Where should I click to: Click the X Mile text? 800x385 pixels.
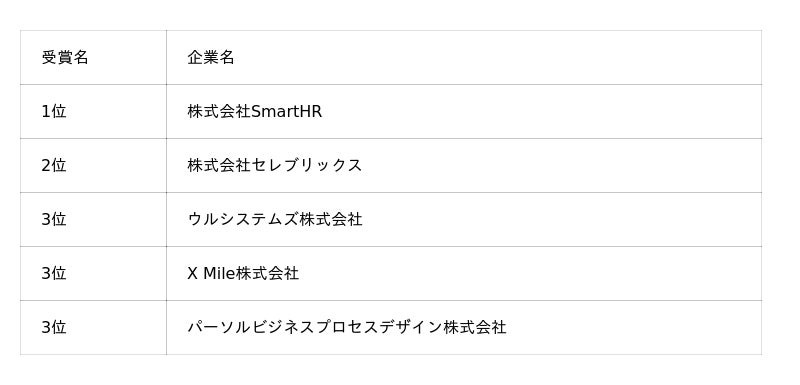(x=211, y=274)
